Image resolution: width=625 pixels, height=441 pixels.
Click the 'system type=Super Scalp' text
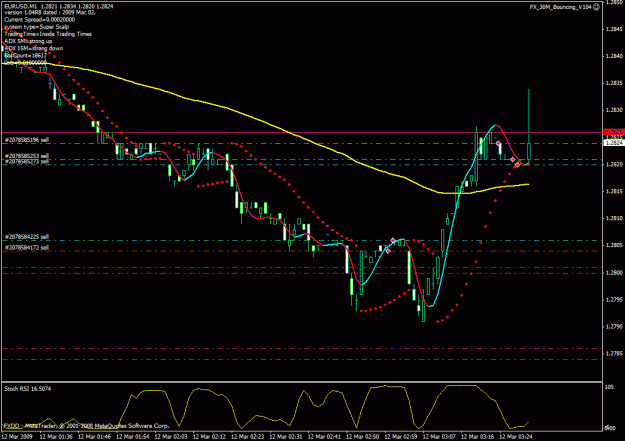(37, 27)
